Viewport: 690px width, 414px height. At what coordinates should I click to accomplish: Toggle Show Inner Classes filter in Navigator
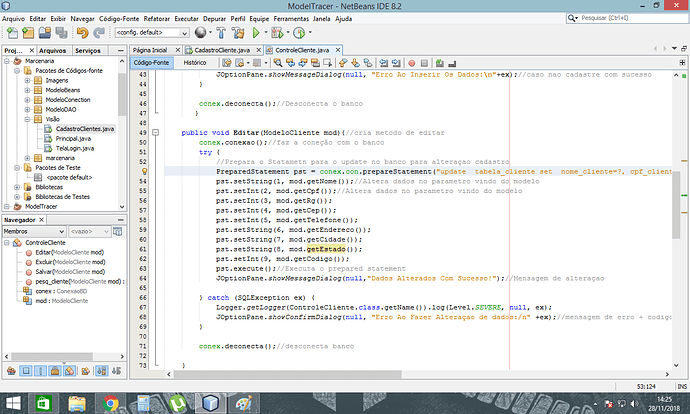tap(70, 371)
